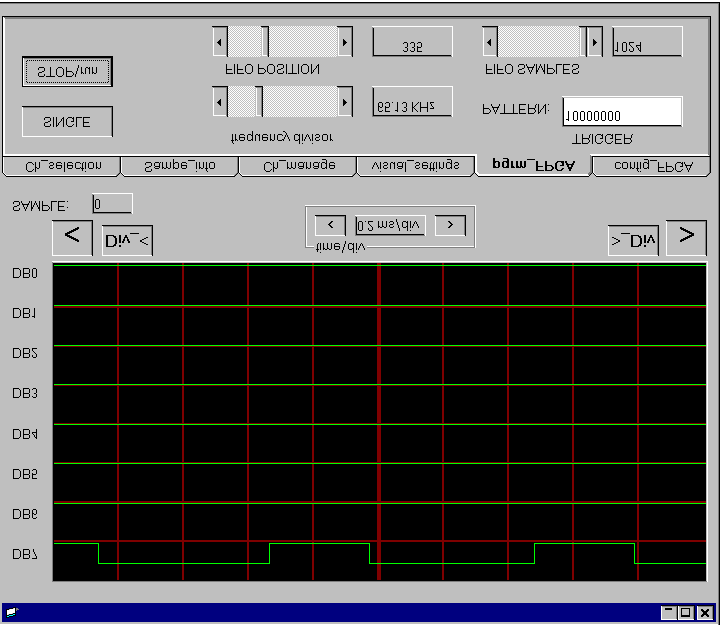Click the KHz frequency value box
Image resolution: width=722 pixels, height=625 pixels.
click(412, 102)
